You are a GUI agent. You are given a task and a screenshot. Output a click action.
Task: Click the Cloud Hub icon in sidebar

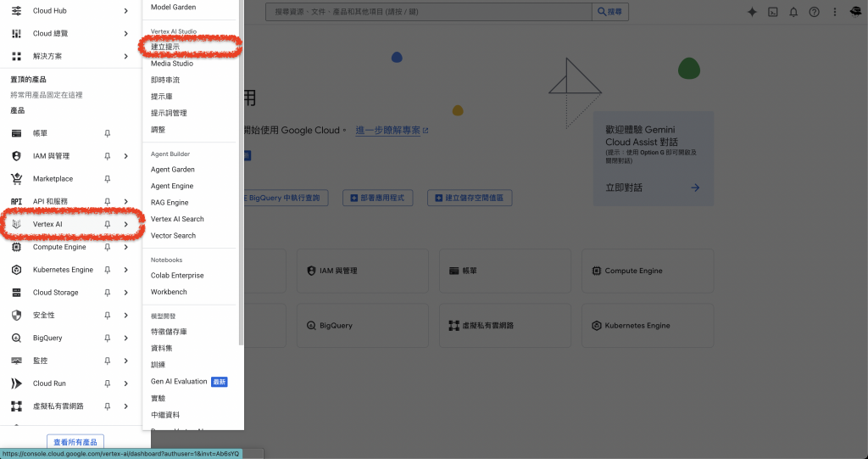(17, 10)
